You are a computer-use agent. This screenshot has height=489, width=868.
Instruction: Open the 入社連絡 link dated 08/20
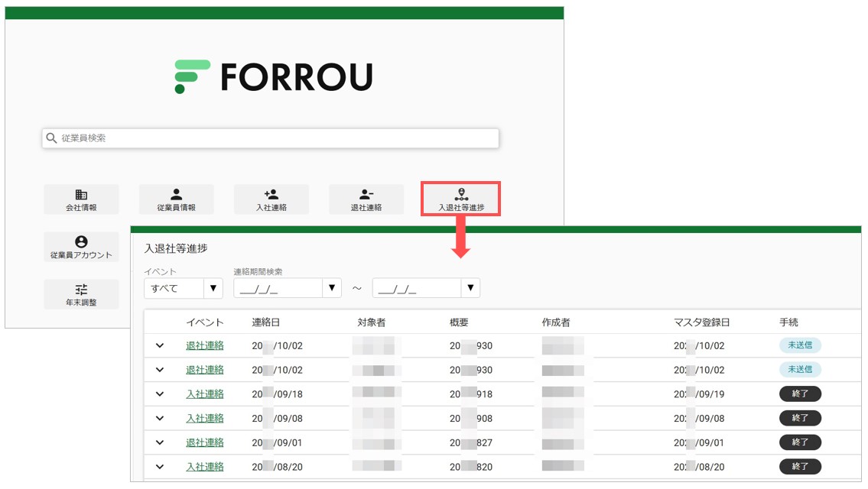click(x=205, y=467)
